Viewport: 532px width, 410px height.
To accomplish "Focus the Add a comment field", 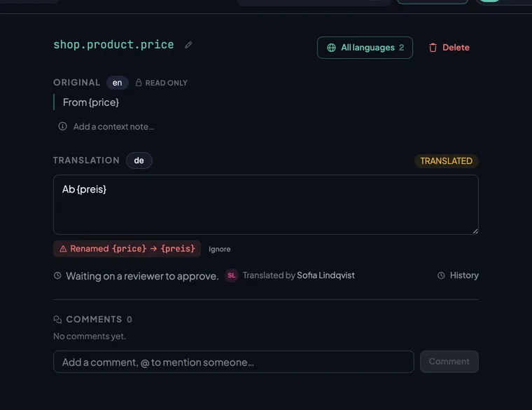I will tap(233, 362).
